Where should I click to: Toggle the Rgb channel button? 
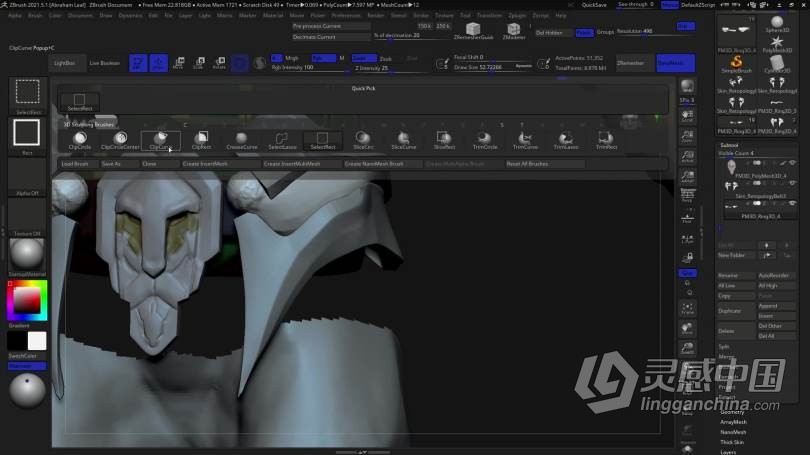coord(323,58)
